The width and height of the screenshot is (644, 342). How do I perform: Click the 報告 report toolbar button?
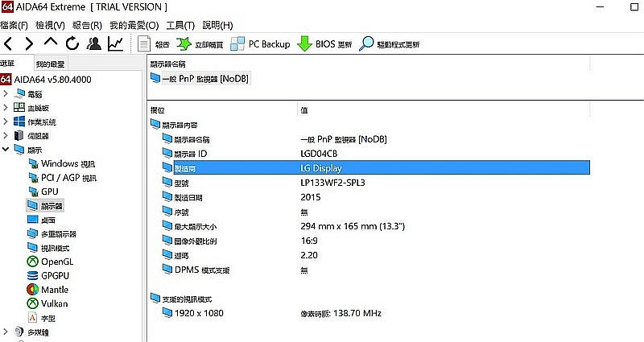pyautogui.click(x=153, y=44)
